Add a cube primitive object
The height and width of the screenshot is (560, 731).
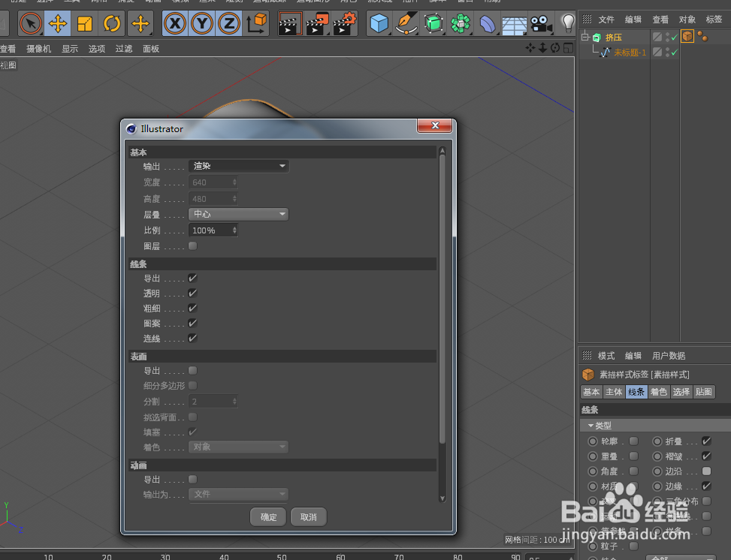coord(379,23)
